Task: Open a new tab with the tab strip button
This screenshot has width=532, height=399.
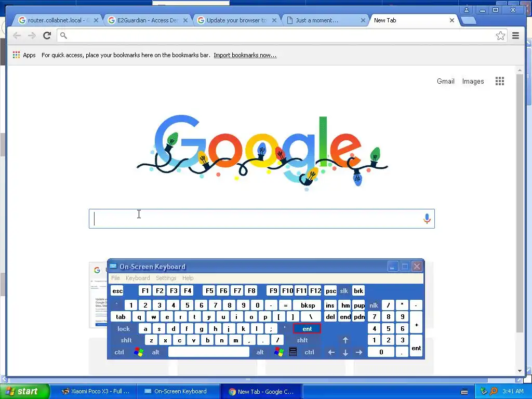Action: point(469,20)
